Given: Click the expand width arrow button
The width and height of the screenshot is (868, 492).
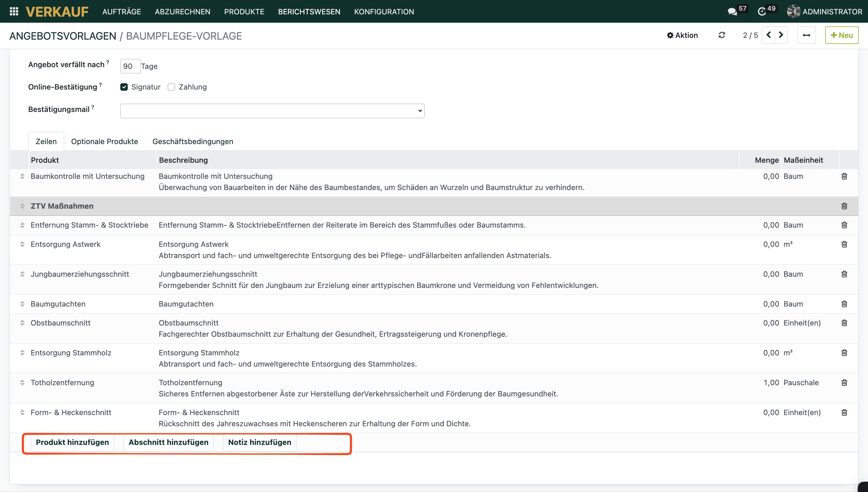Looking at the screenshot, I should tap(806, 35).
